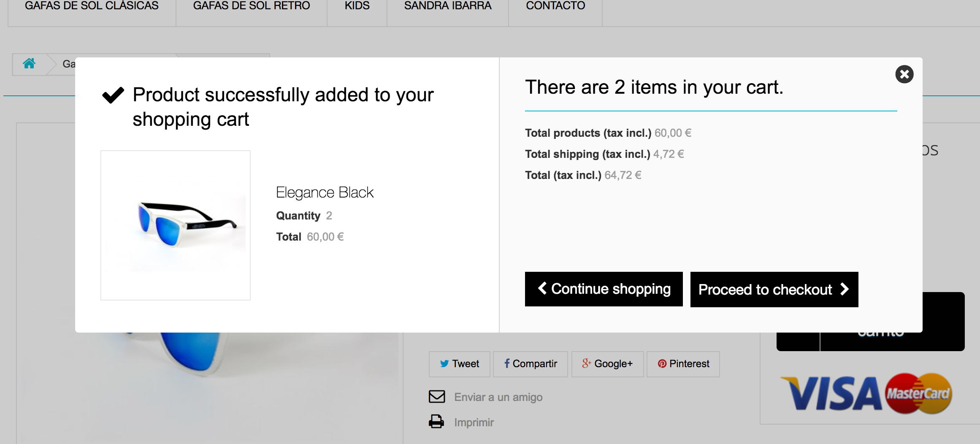Share product on Google+
The image size is (980, 444).
coord(607,364)
